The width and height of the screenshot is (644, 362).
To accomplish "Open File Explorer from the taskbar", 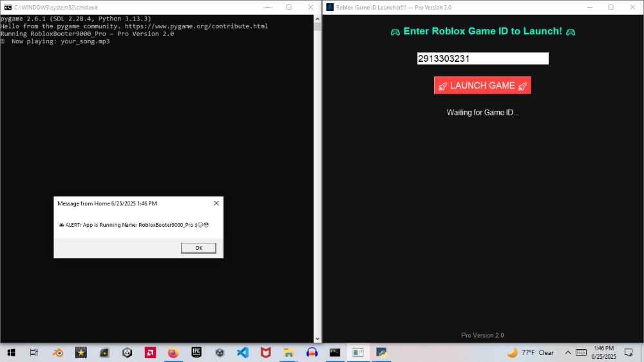I will [x=289, y=352].
